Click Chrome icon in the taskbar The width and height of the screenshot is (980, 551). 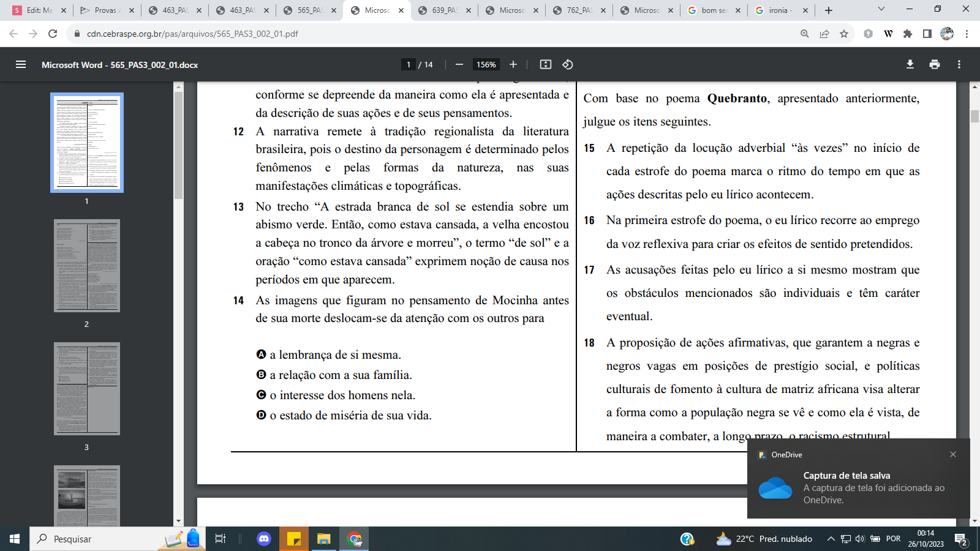354,539
